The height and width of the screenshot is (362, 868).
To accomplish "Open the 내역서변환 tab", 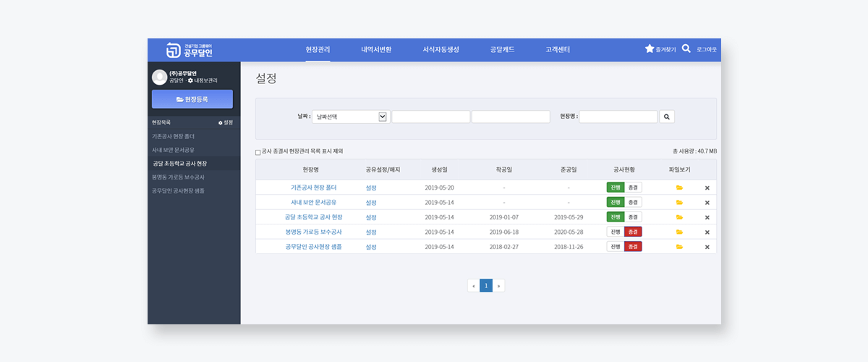I will click(376, 49).
